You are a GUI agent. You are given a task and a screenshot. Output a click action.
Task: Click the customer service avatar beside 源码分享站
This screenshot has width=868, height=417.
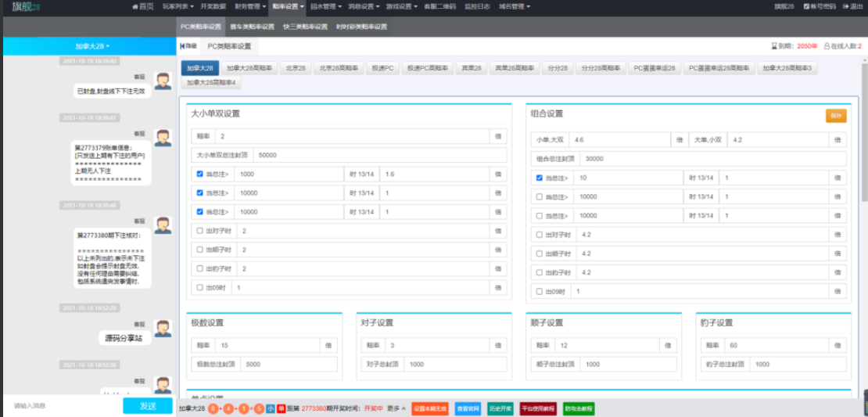163,329
